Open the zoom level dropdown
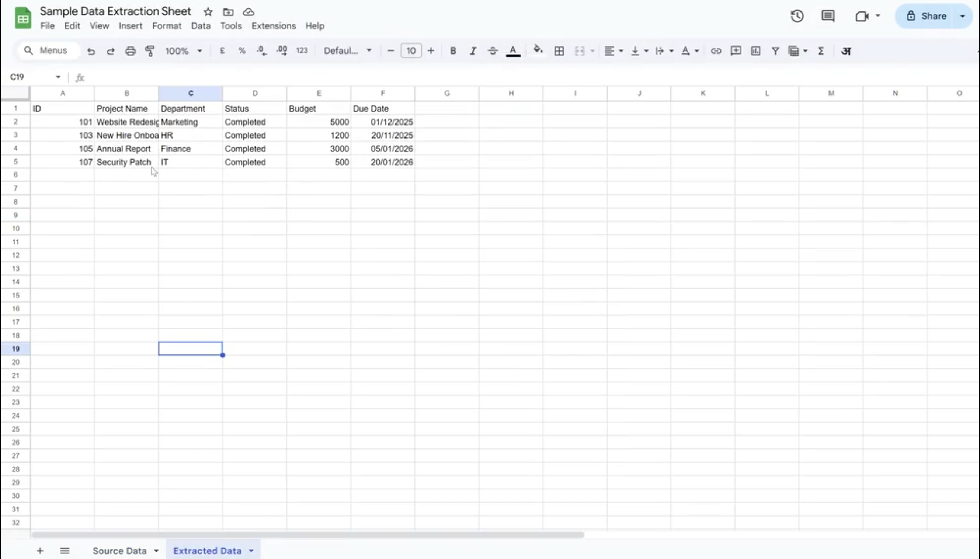 point(183,51)
